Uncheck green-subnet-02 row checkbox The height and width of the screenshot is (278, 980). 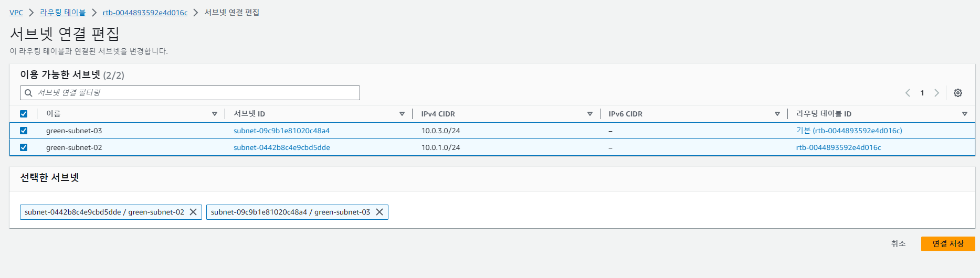tap(24, 147)
